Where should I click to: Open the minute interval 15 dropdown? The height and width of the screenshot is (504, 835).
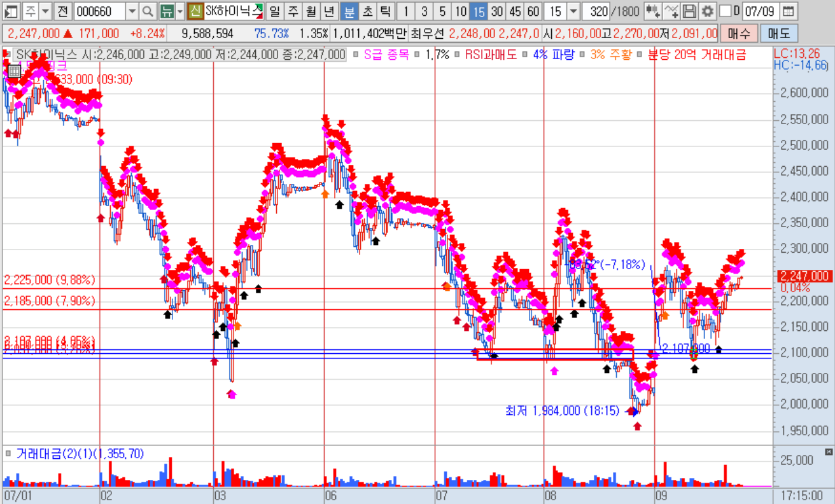[573, 11]
